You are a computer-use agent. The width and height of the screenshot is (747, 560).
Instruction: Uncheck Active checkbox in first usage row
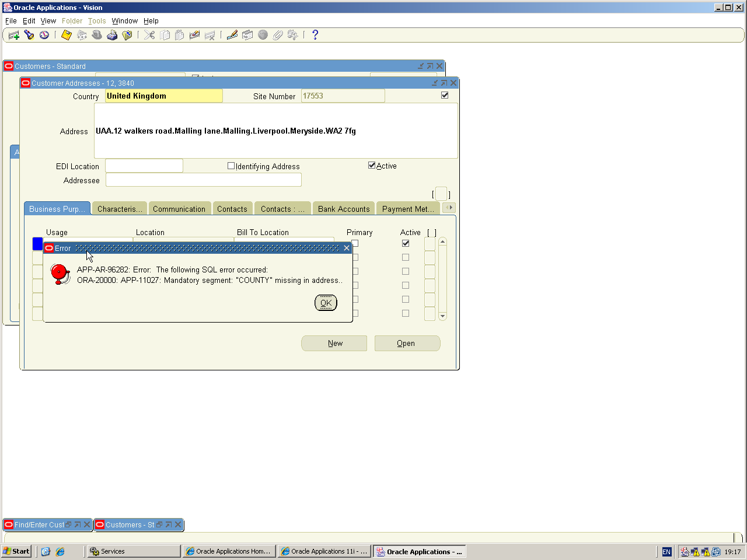tap(406, 243)
